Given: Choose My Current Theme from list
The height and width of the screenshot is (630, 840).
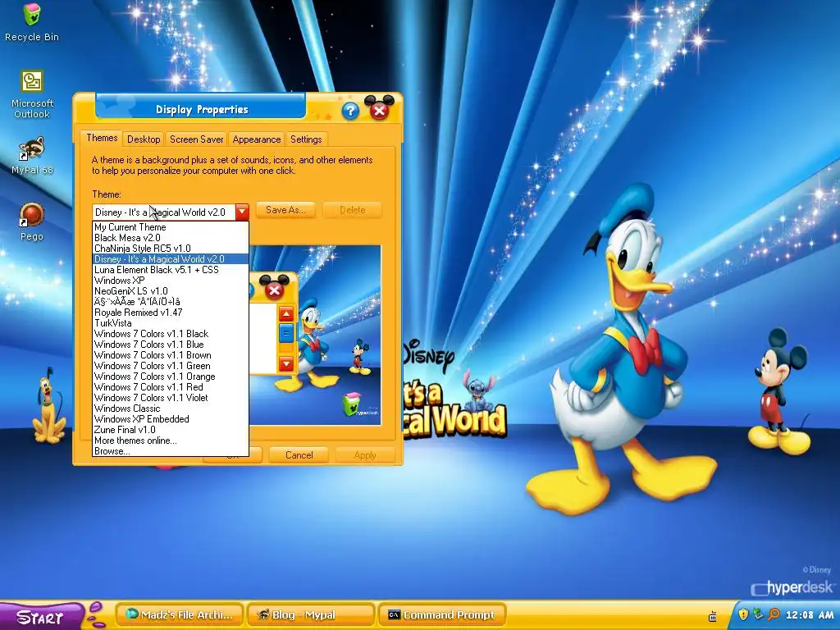Looking at the screenshot, I should tap(171, 227).
